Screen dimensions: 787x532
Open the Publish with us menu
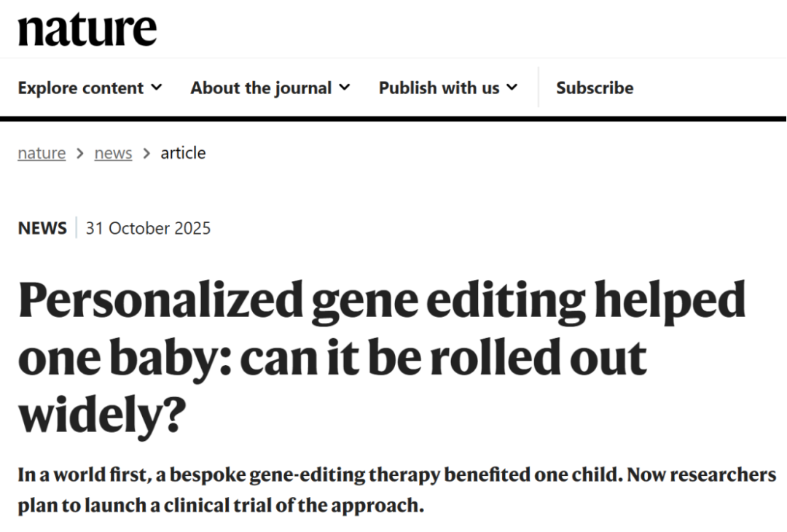coord(439,88)
